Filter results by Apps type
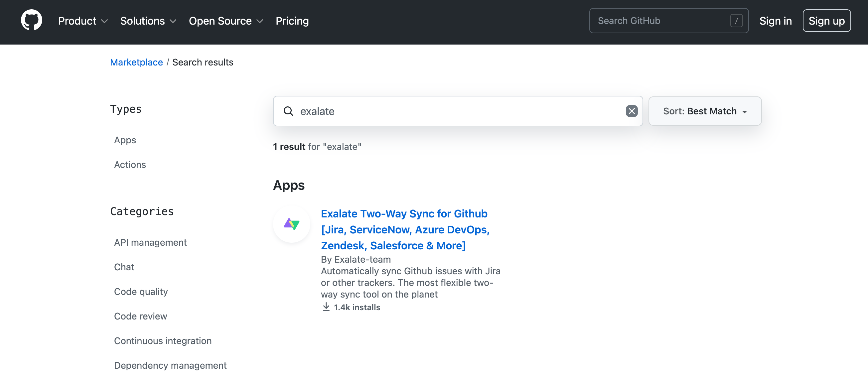Image resolution: width=868 pixels, height=379 pixels. point(125,140)
